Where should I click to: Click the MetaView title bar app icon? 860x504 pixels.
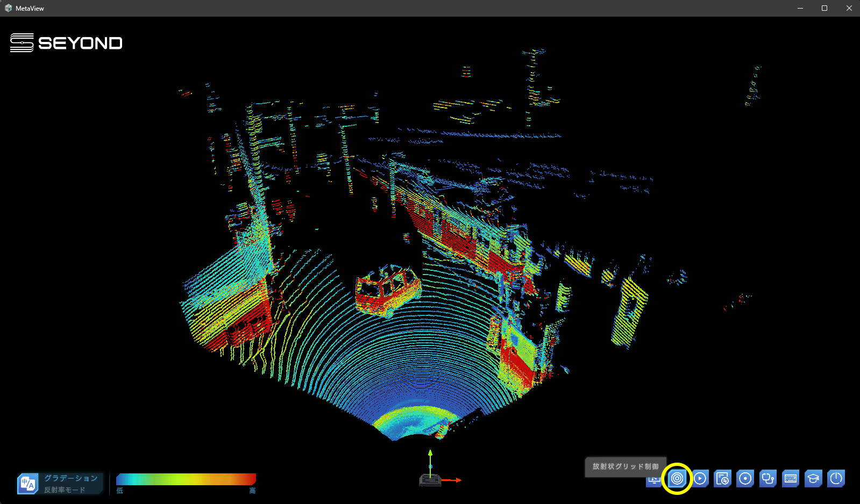coord(8,8)
